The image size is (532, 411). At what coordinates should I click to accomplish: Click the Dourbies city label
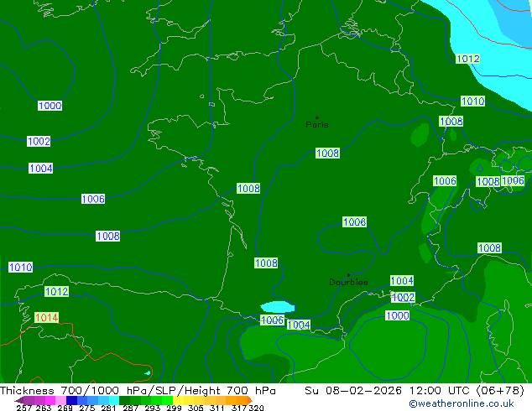(348, 282)
